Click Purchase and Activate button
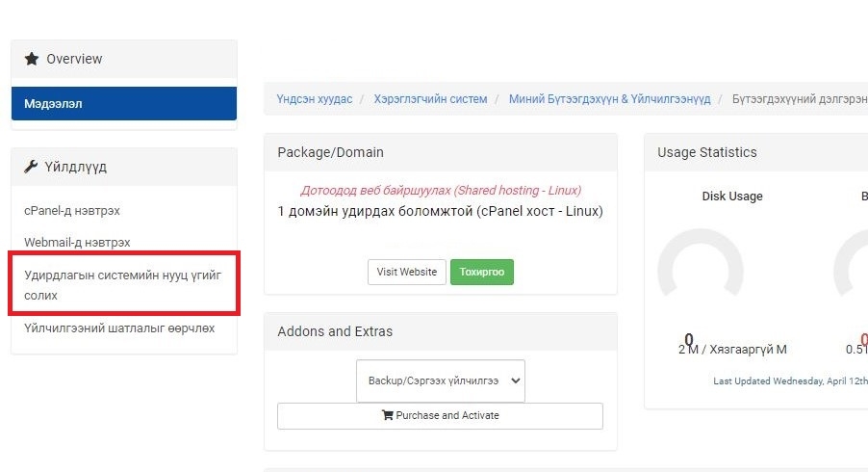Image resolution: width=868 pixels, height=472 pixels. [440, 415]
